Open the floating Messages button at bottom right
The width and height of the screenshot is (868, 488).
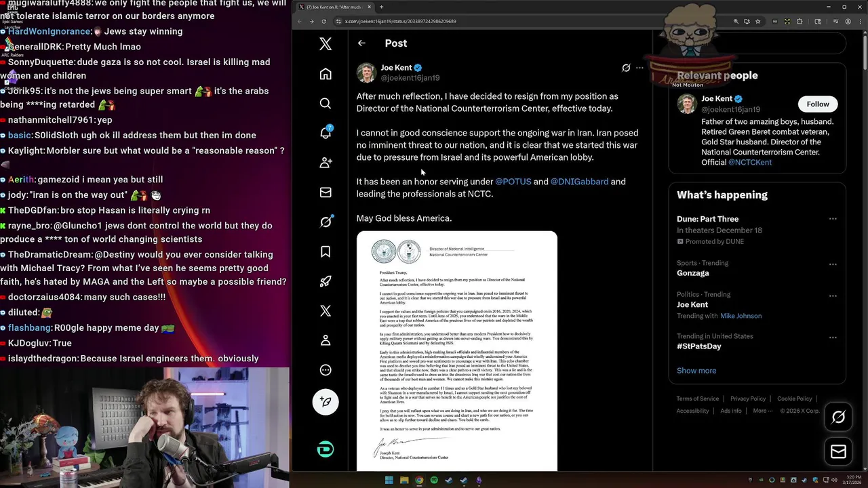coord(838,451)
